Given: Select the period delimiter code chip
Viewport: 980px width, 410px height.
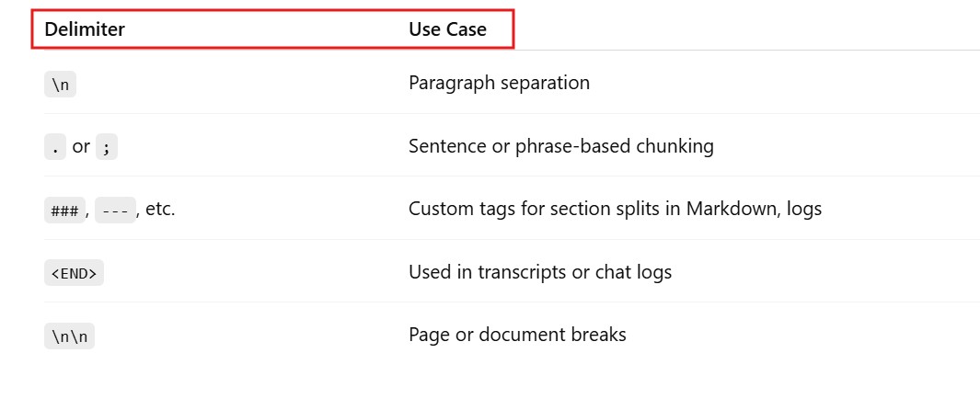Looking at the screenshot, I should coord(55,146).
